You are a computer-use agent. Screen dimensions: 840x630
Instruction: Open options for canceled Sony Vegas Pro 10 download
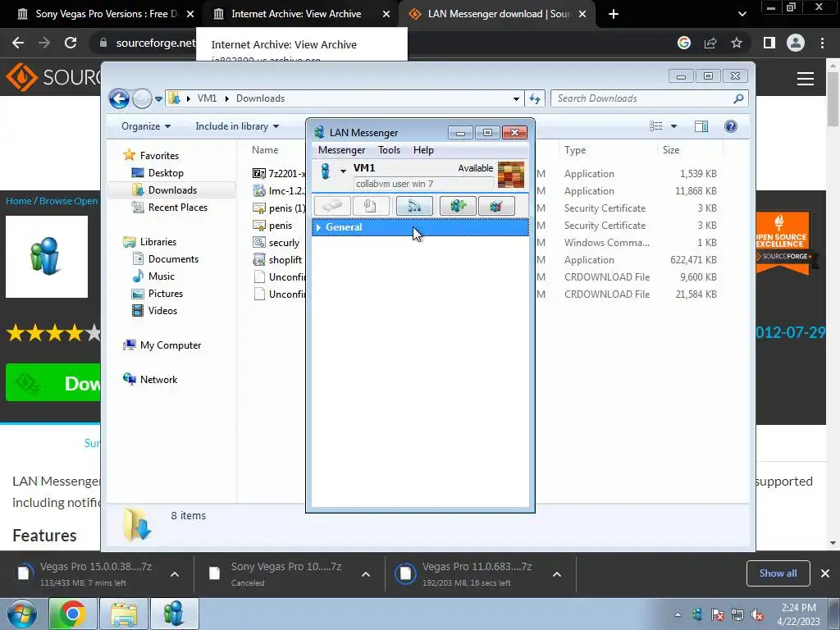point(366,574)
